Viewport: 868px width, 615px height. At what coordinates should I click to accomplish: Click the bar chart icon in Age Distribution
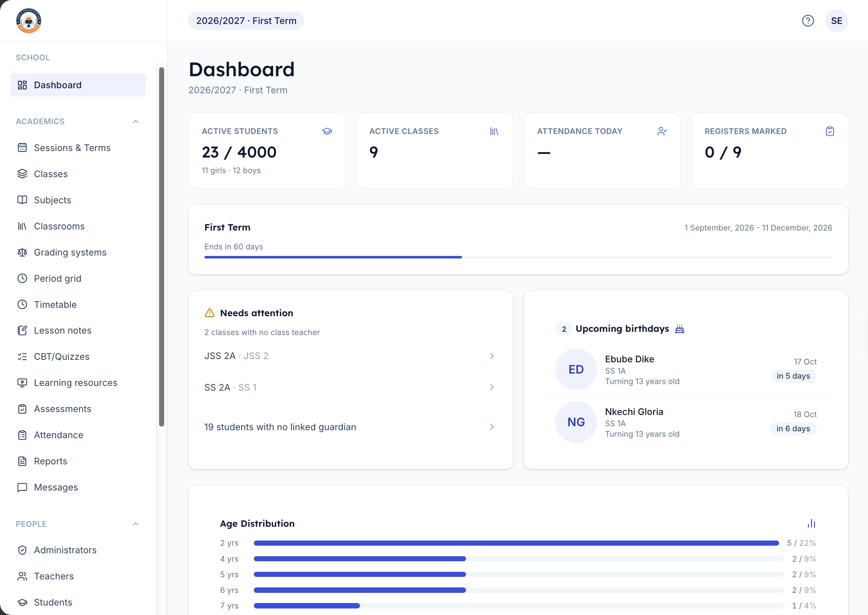(x=812, y=524)
